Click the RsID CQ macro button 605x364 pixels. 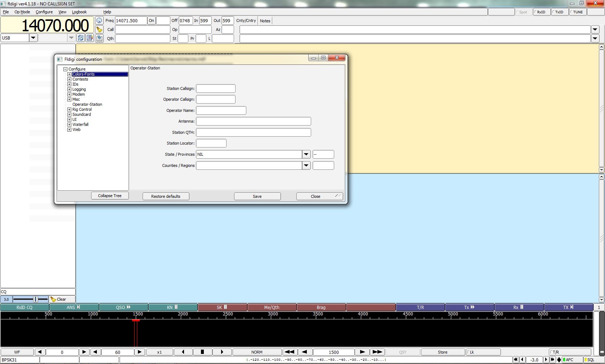(24, 307)
